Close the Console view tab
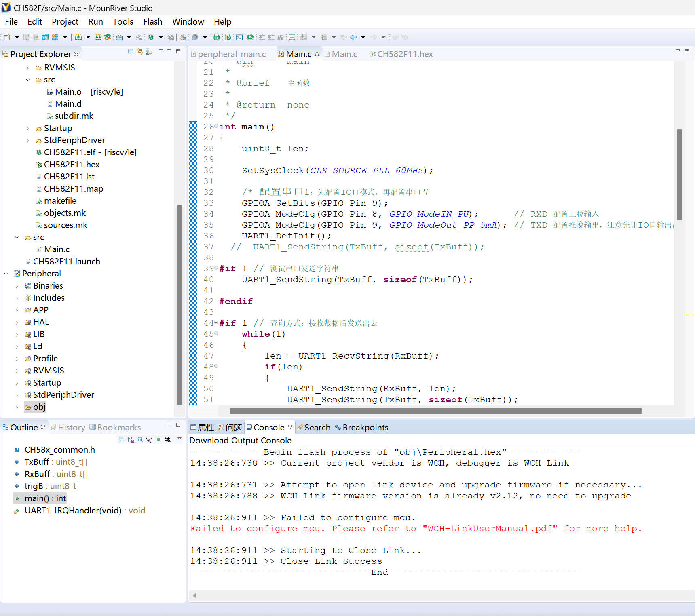695x616 pixels. [x=290, y=427]
